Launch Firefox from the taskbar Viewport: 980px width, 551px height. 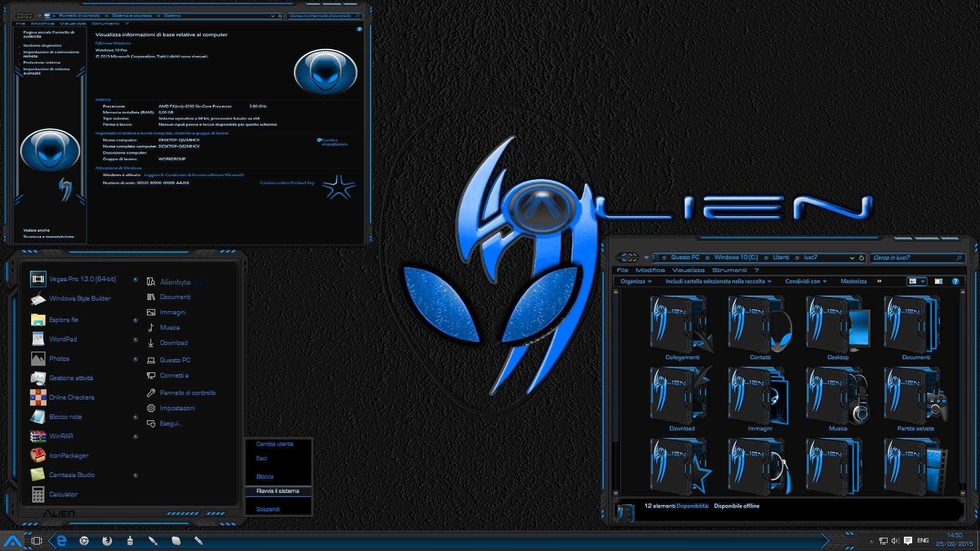(107, 541)
